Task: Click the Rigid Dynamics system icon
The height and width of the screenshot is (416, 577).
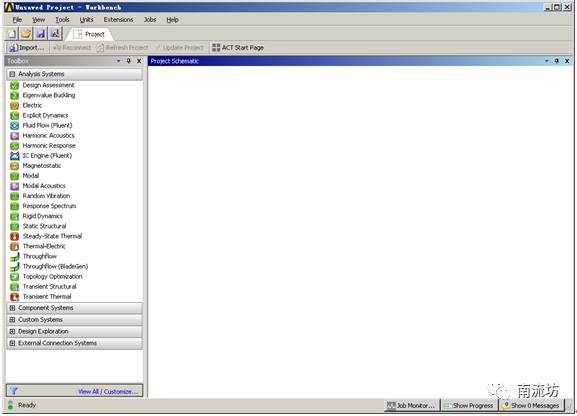Action: pos(14,216)
